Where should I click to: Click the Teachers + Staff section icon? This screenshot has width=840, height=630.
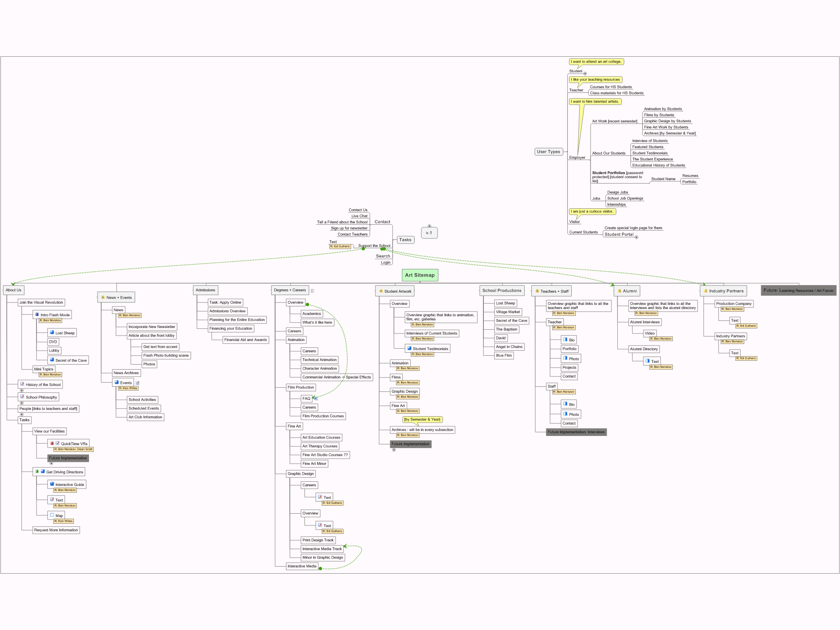(538, 291)
